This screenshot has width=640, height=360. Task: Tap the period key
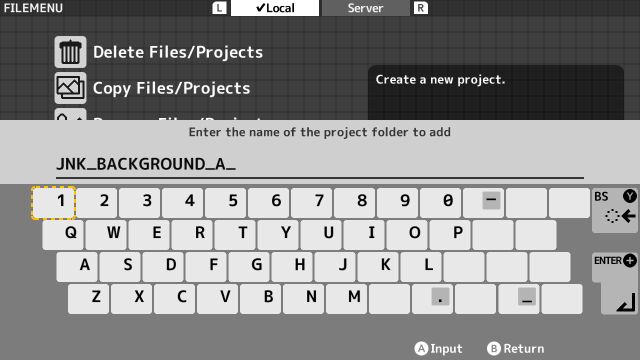[433, 299]
